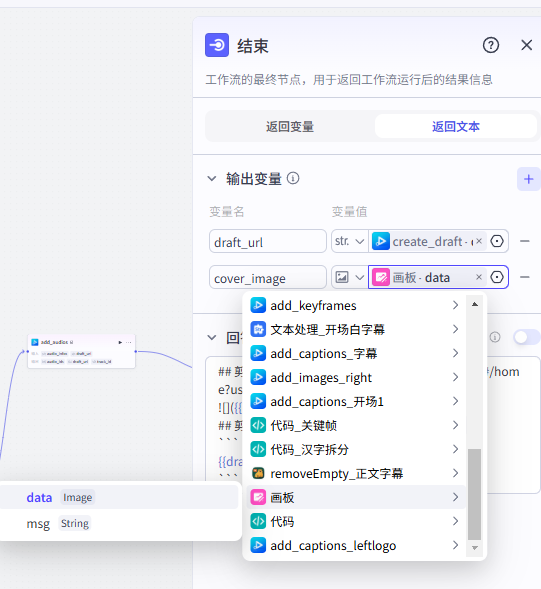Select add_keyframes in the node list
The image size is (541, 589).
(355, 305)
